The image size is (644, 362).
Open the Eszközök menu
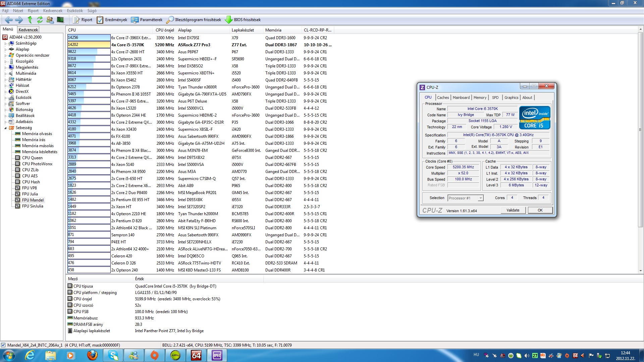click(75, 11)
